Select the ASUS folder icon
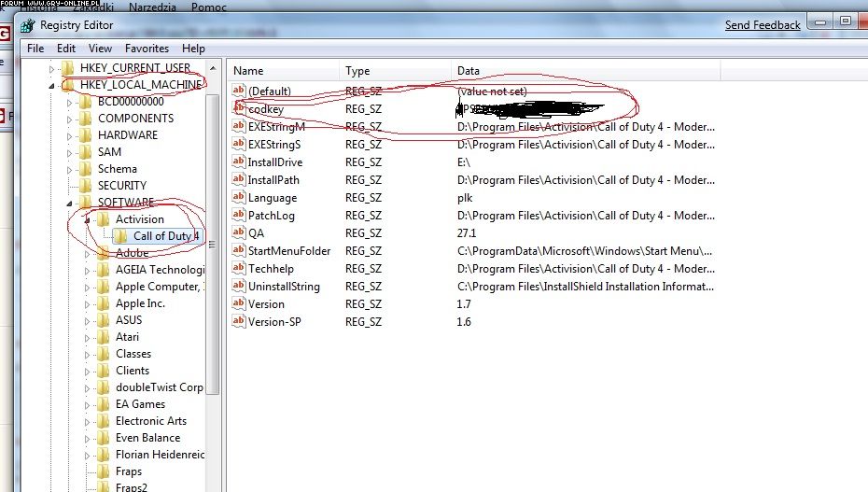The image size is (868, 492). click(x=103, y=320)
